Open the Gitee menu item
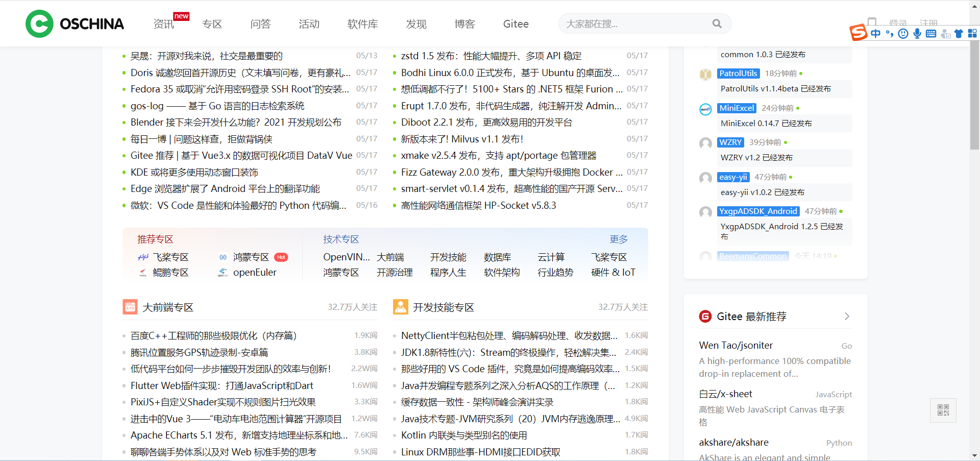This screenshot has width=980, height=461. [516, 24]
